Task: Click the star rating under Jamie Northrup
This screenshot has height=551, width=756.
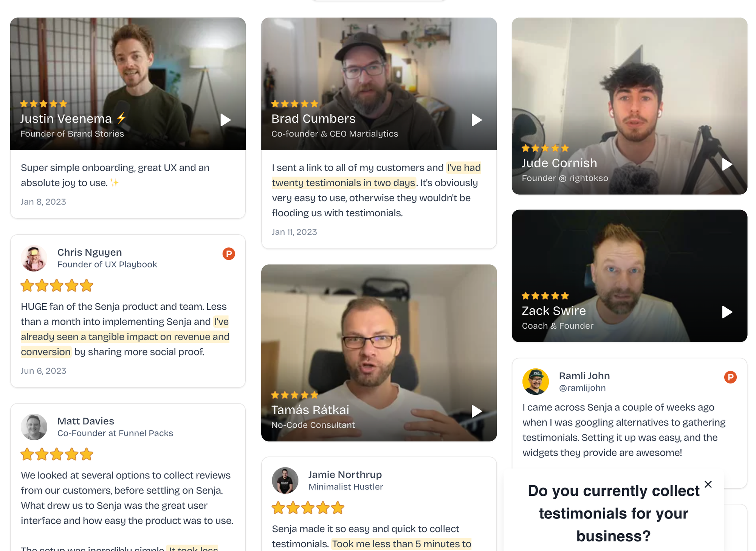Action: coord(308,508)
